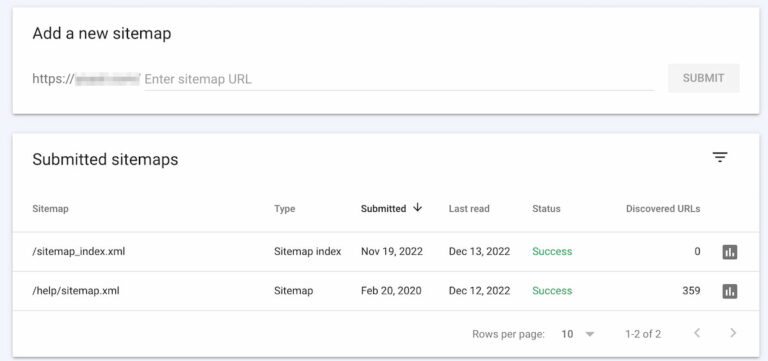Go to next page arrow

point(733,333)
